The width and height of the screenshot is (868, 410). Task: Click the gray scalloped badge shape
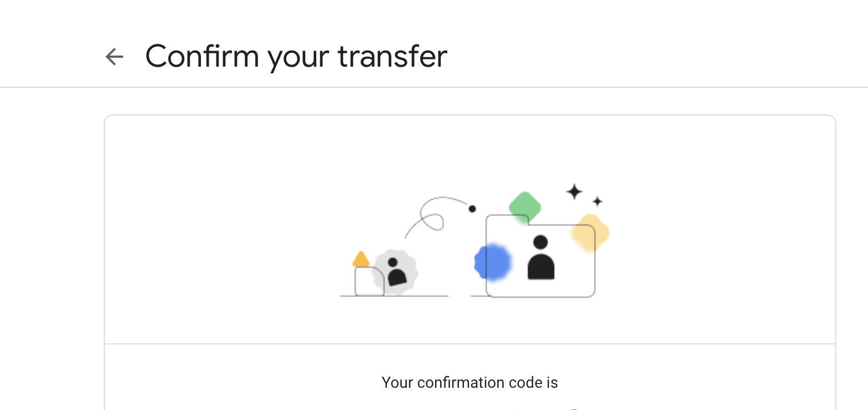(395, 272)
